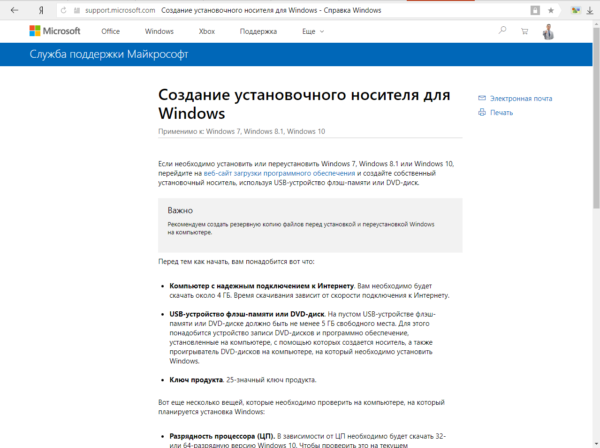Open the Windows menu item

click(x=159, y=31)
